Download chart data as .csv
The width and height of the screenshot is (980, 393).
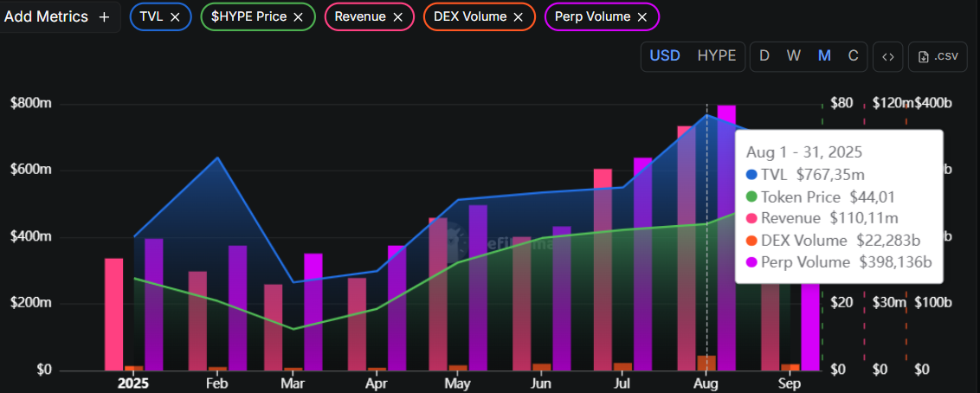click(x=938, y=56)
